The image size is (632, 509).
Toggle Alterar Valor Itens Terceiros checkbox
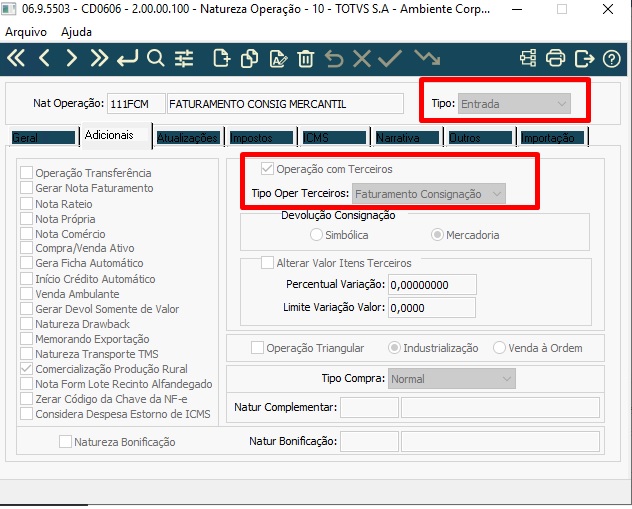coord(267,263)
